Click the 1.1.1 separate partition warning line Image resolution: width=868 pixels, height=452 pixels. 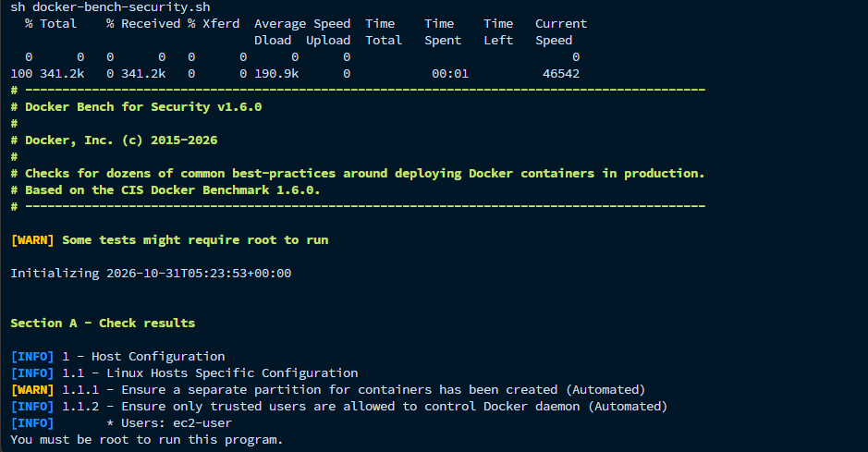[328, 389]
